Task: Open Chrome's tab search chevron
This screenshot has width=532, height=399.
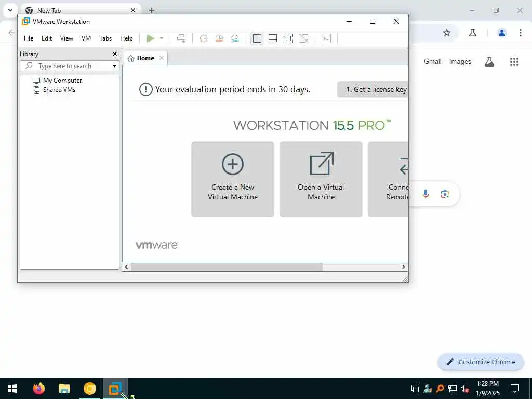Action: pos(10,10)
